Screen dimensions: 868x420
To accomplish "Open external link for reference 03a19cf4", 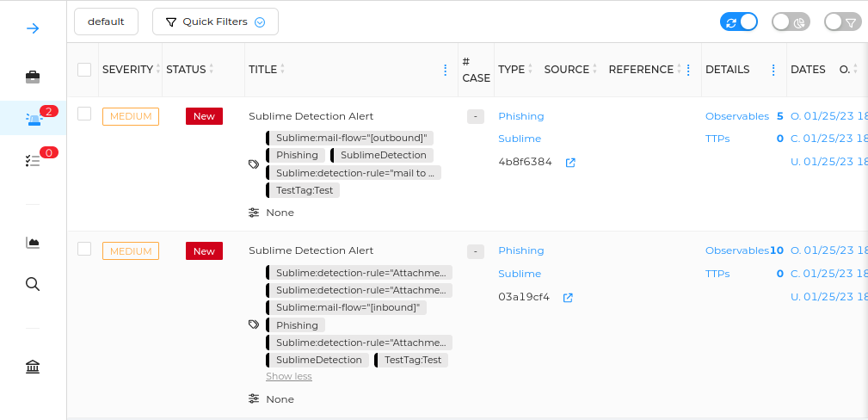I will pos(568,298).
